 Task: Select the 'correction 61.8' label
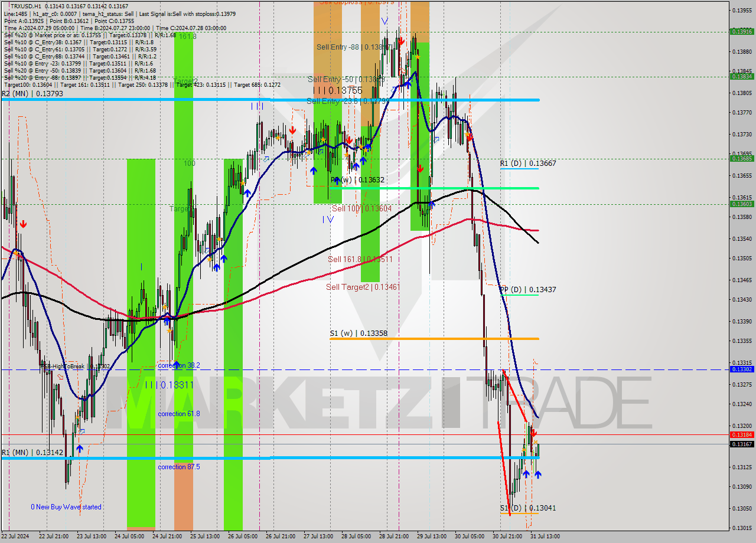tap(179, 414)
